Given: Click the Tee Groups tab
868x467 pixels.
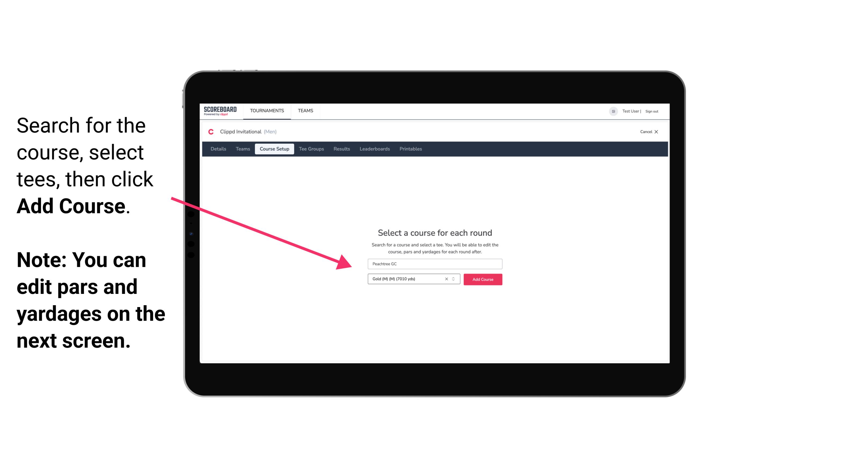Looking at the screenshot, I should tap(311, 149).
